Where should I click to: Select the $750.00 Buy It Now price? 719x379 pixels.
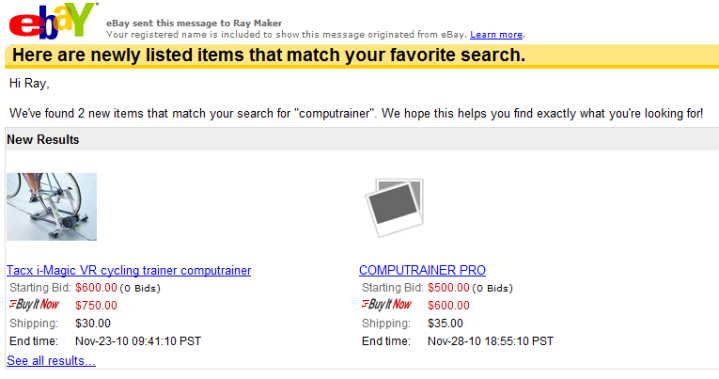(96, 305)
